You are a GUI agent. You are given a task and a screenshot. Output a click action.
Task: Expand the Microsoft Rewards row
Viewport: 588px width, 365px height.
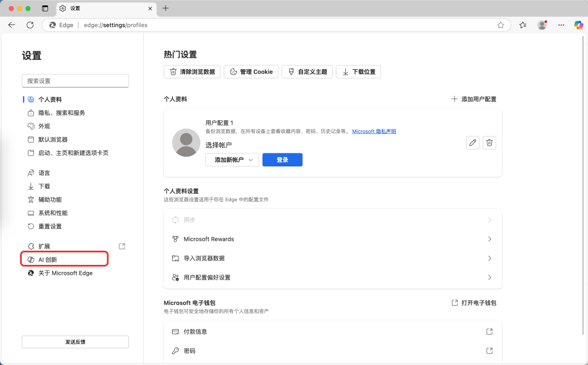(x=332, y=239)
